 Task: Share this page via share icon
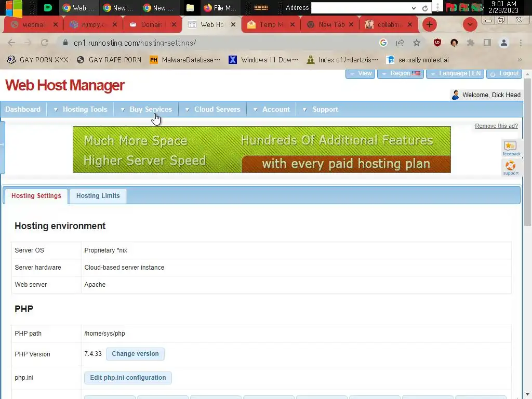click(400, 43)
